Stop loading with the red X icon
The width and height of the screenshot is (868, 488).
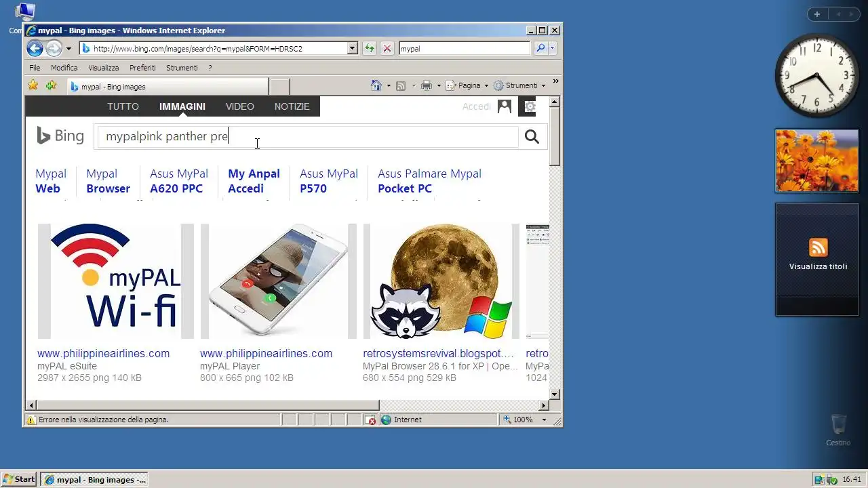click(387, 48)
